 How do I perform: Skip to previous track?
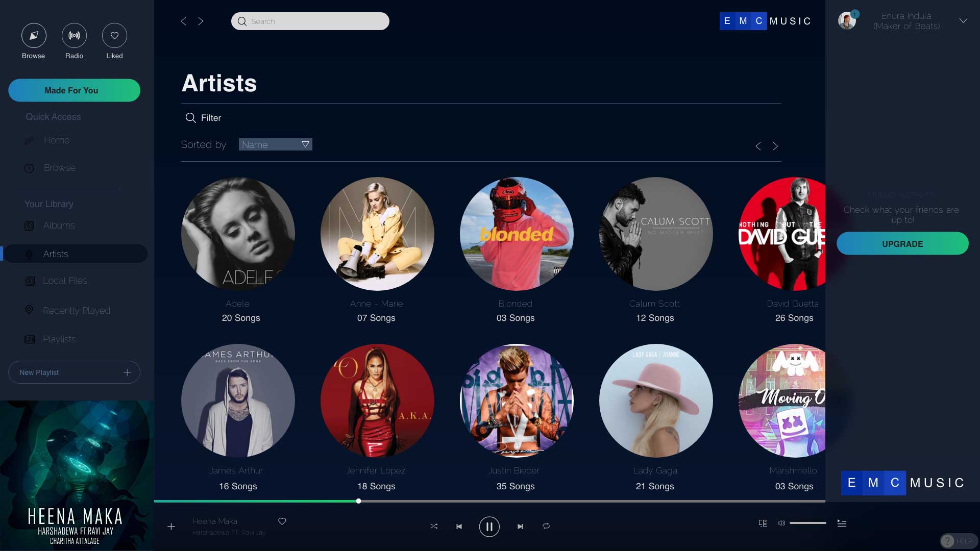tap(459, 527)
